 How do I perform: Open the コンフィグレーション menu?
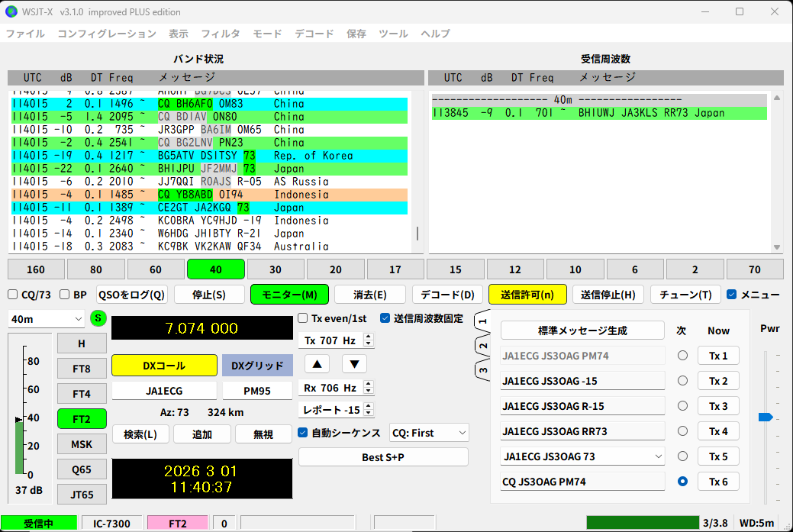click(107, 34)
